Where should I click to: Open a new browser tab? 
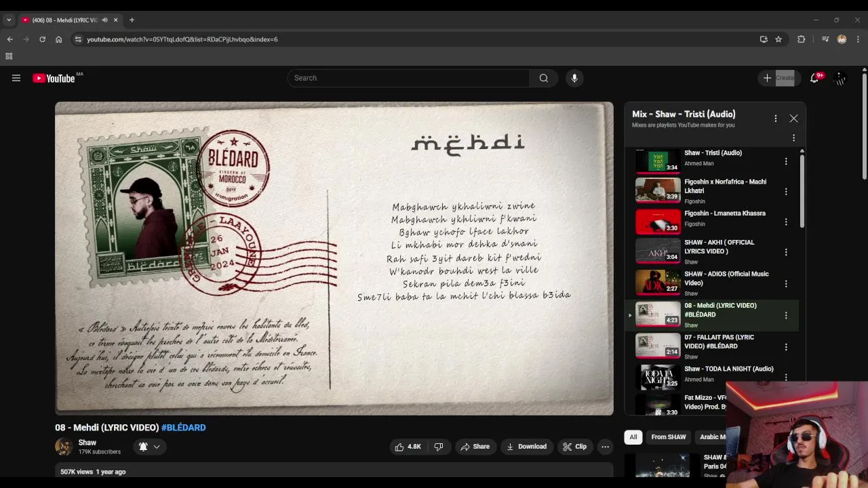pyautogui.click(x=132, y=20)
